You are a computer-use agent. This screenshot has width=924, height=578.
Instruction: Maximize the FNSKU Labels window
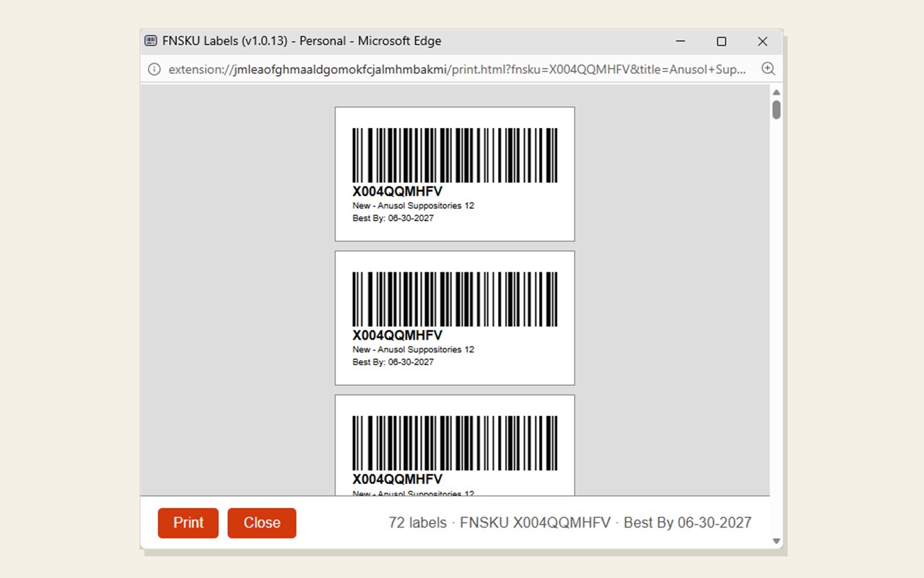click(x=721, y=41)
